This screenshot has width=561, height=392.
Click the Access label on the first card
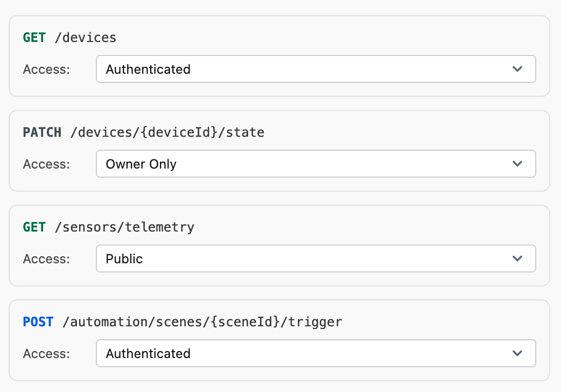coord(46,69)
